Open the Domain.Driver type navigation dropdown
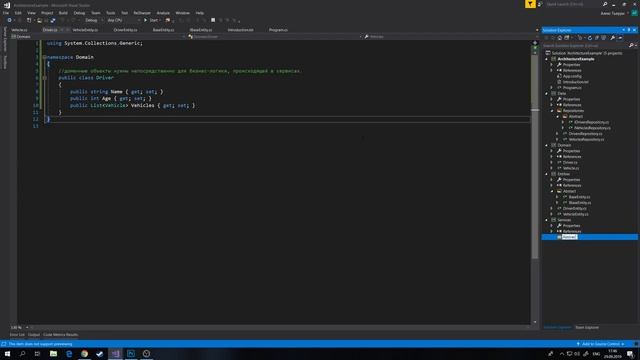The image size is (640, 360). coord(275,37)
